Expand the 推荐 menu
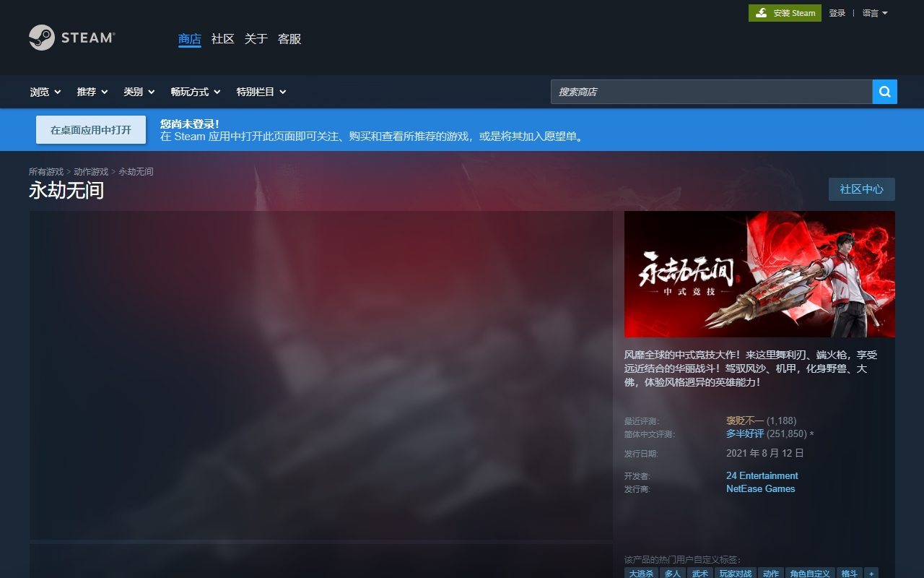Viewport: 924px width, 578px height. [x=92, y=92]
